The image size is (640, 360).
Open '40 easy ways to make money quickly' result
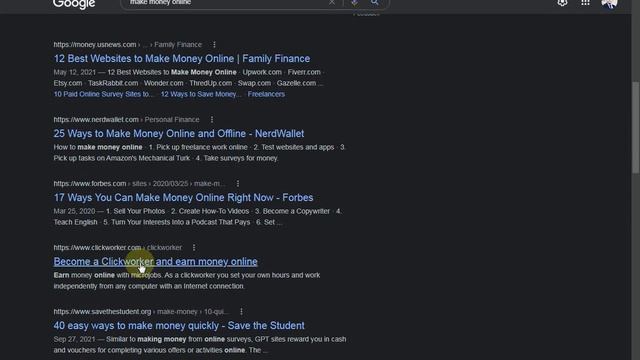(179, 326)
